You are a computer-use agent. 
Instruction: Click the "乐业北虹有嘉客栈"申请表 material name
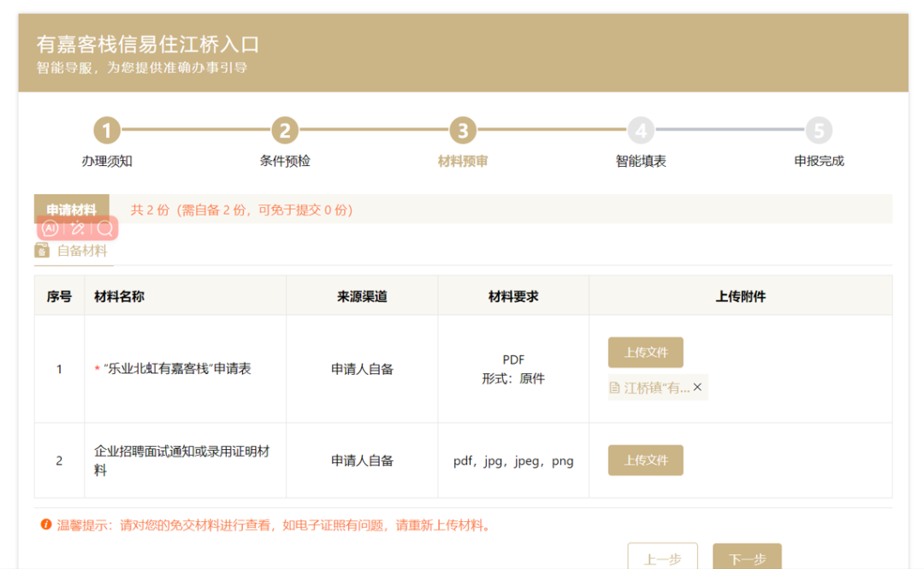[177, 369]
